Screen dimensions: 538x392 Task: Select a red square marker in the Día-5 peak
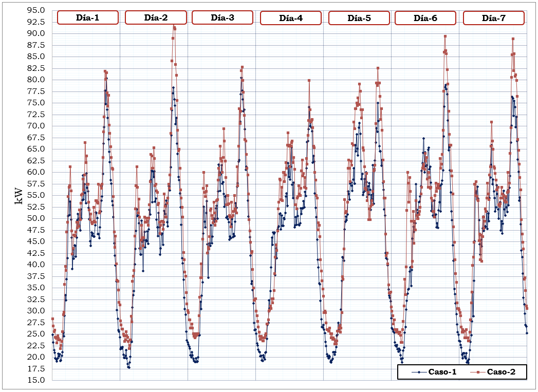pos(377,67)
